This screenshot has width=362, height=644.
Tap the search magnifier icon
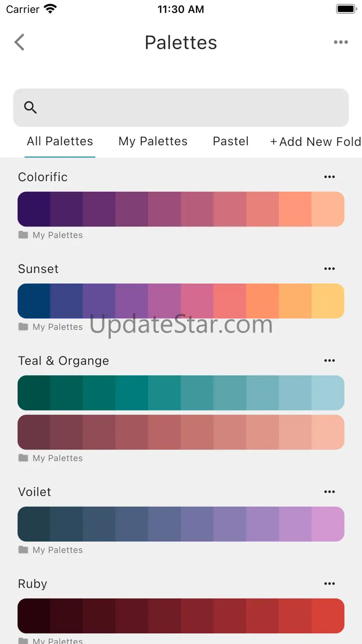coord(31,108)
